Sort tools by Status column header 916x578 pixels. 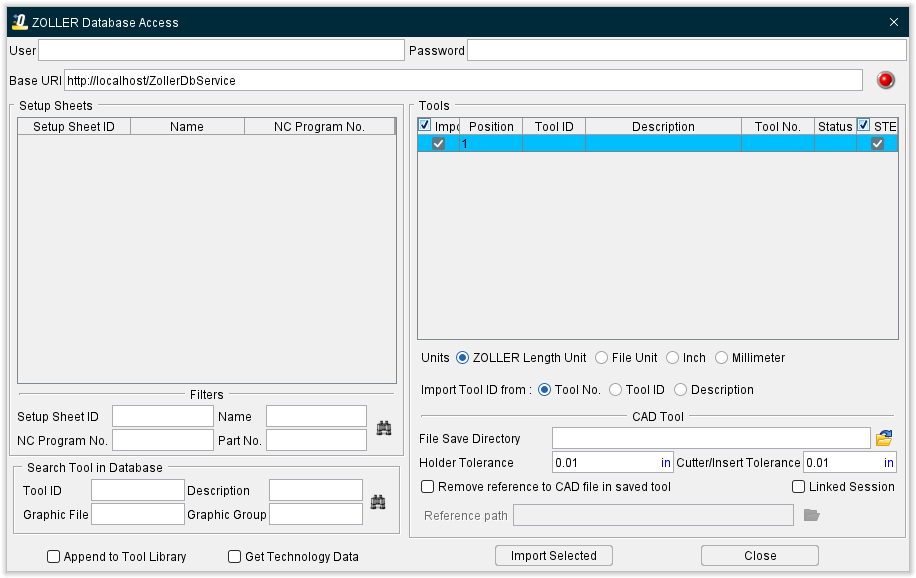(x=835, y=126)
